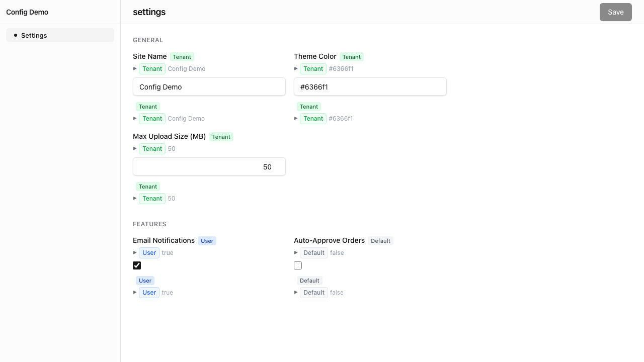The width and height of the screenshot is (644, 362).
Task: Click the Auto-Approve Orders label
Action: point(329,240)
